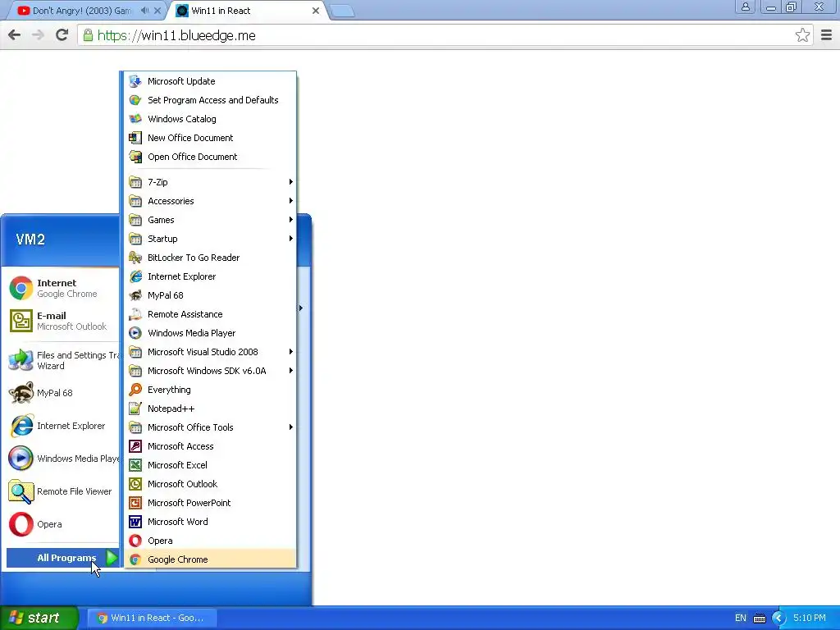Open MyPal 68 in start menu left pane
This screenshot has width=840, height=630.
(62, 393)
